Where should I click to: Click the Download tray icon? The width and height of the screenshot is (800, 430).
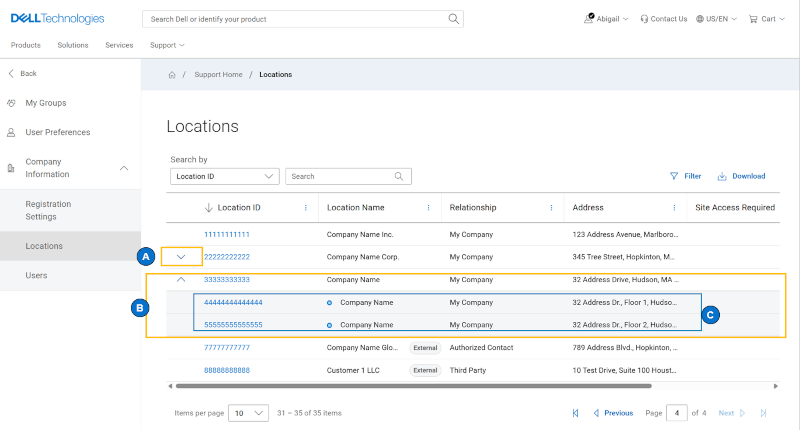pyautogui.click(x=722, y=176)
